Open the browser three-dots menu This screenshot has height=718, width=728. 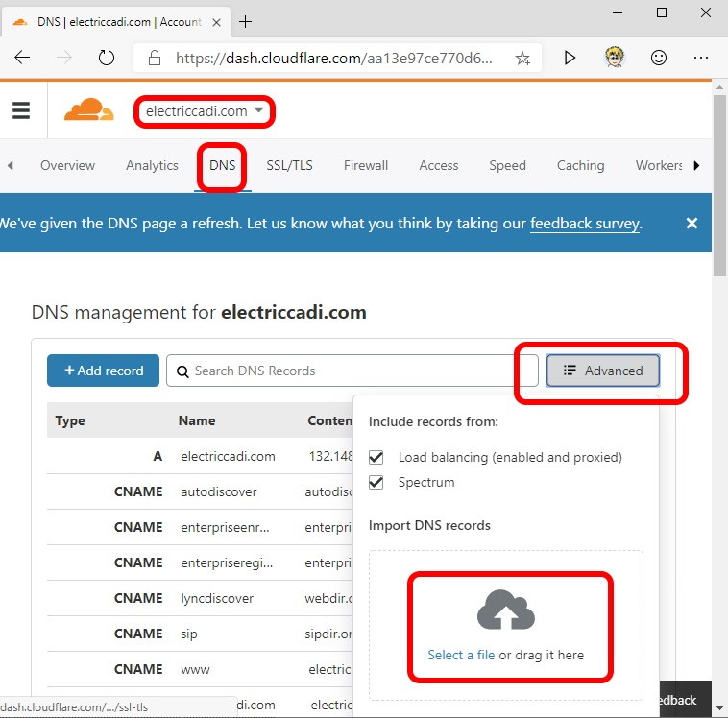click(x=703, y=58)
